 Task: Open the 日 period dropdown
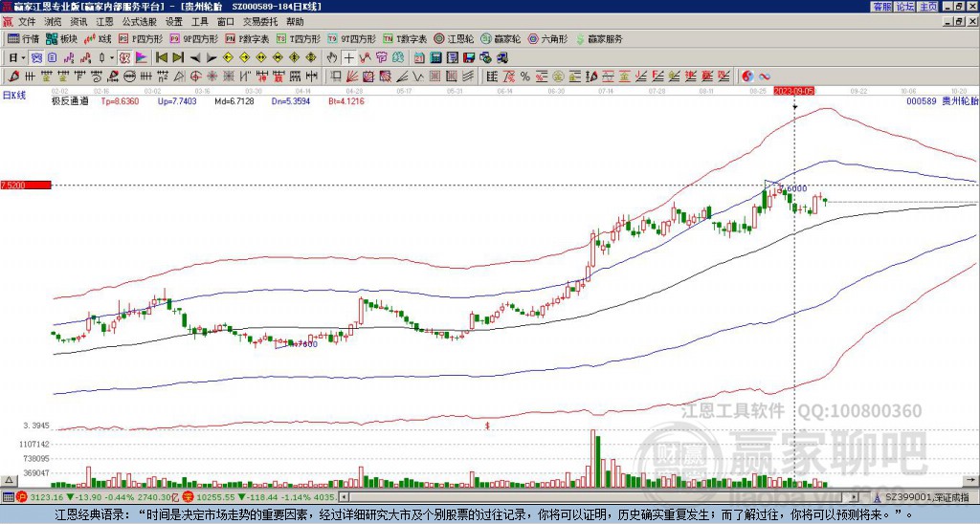click(x=17, y=57)
